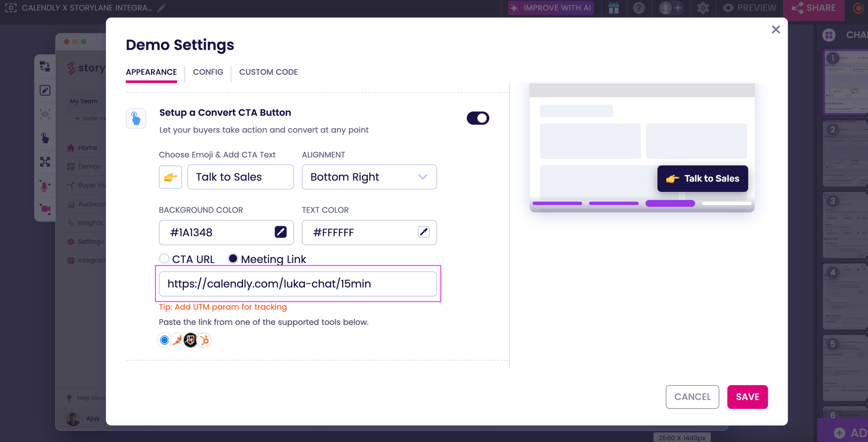
Task: Select the Meeting Link radio option
Action: tap(233, 258)
